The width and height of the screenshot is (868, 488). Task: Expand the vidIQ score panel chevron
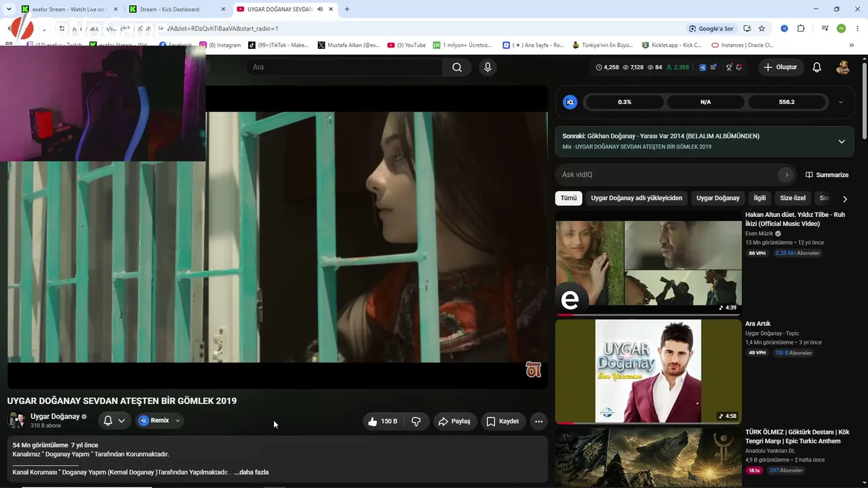[841, 102]
